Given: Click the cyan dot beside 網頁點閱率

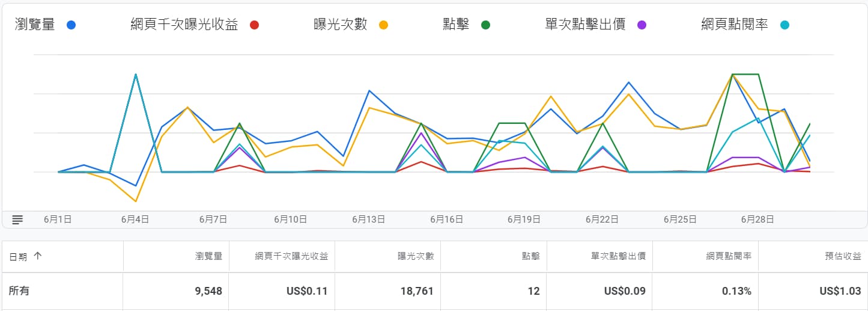Looking at the screenshot, I should click(785, 25).
